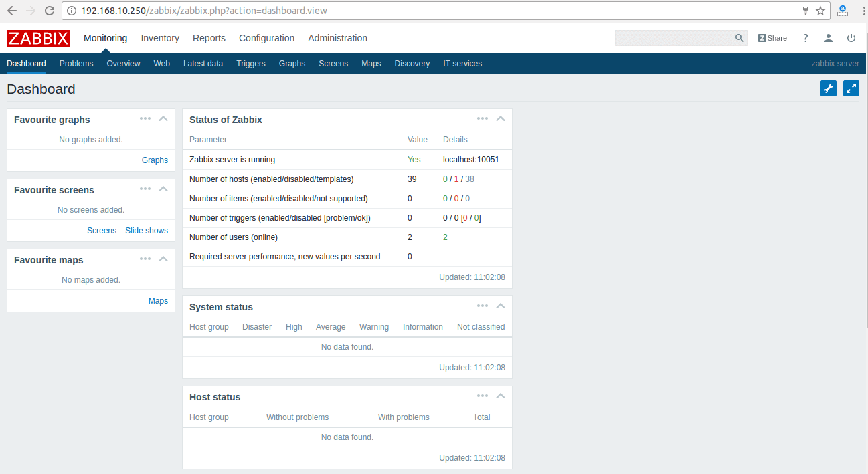868x474 pixels.
Task: Switch to the Latest data tab
Action: coord(203,64)
